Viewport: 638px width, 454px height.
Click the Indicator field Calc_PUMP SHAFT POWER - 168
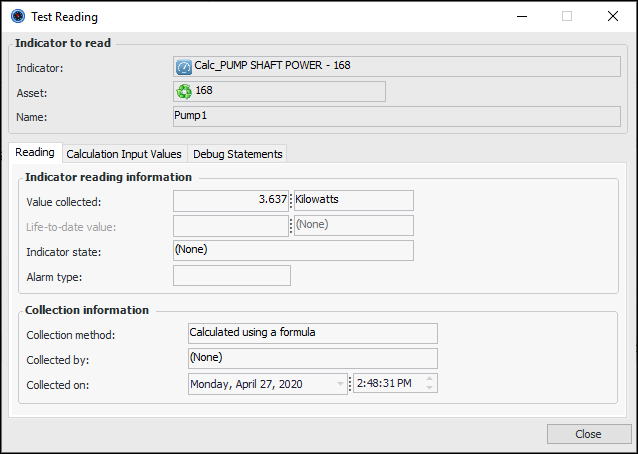click(x=397, y=67)
